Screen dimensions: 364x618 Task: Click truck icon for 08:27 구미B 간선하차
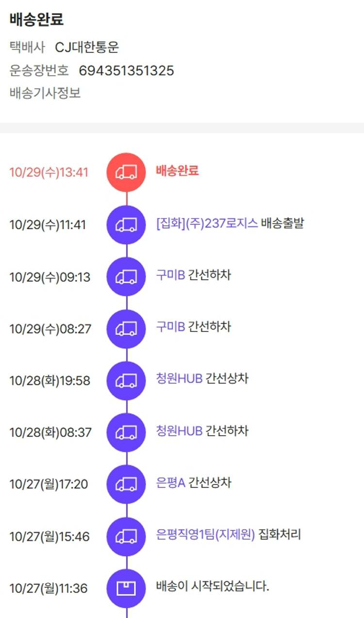tap(126, 328)
